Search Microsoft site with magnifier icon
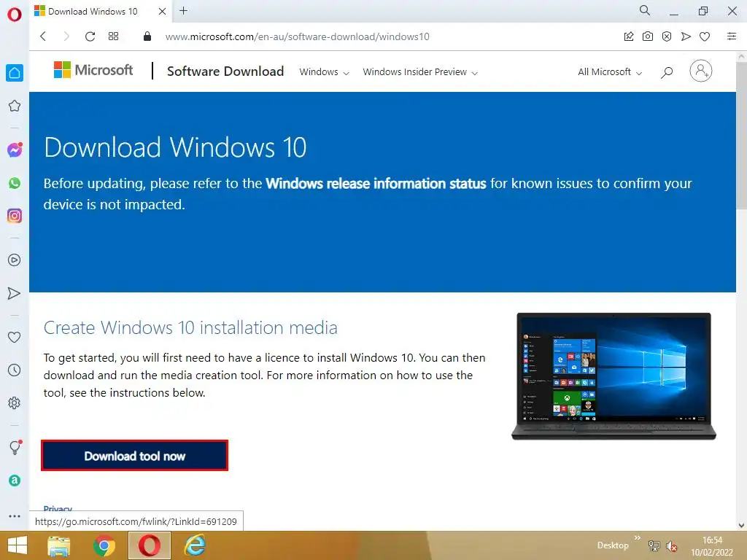Image resolution: width=747 pixels, height=560 pixels. 667,72
